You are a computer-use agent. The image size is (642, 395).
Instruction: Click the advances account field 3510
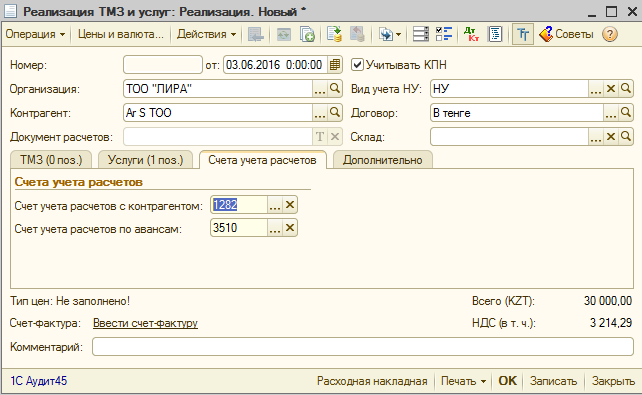point(239,228)
